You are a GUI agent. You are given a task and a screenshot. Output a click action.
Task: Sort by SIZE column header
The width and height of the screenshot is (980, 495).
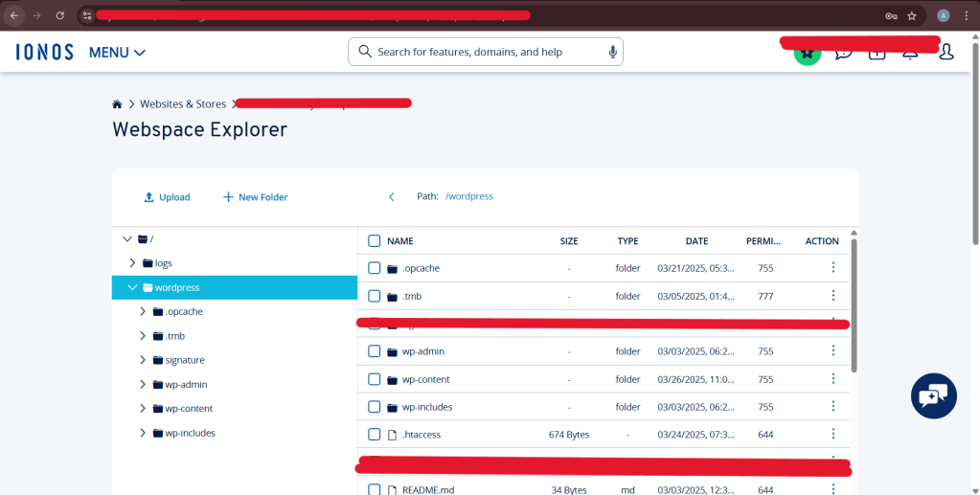[x=569, y=240]
